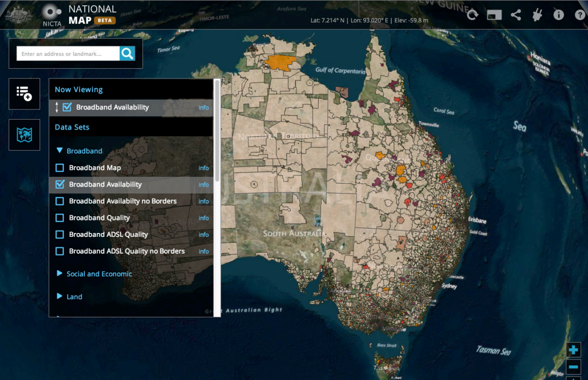Click the Sydney label on the map
The image size is (588, 380).
449,286
